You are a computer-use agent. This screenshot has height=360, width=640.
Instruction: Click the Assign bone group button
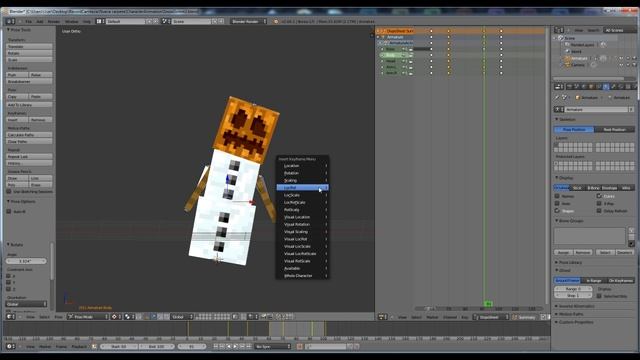(564, 252)
